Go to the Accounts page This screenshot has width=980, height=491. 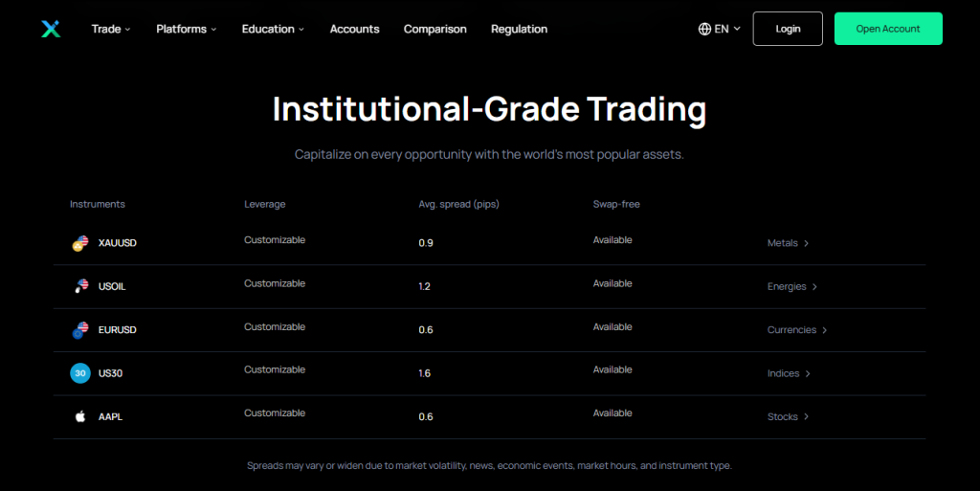click(354, 29)
